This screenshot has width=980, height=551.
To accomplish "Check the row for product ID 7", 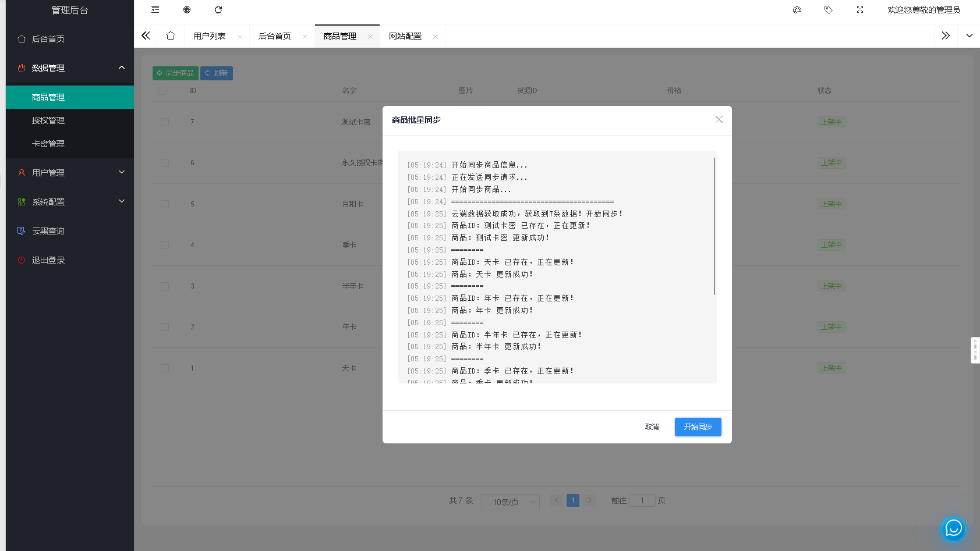I will click(164, 122).
